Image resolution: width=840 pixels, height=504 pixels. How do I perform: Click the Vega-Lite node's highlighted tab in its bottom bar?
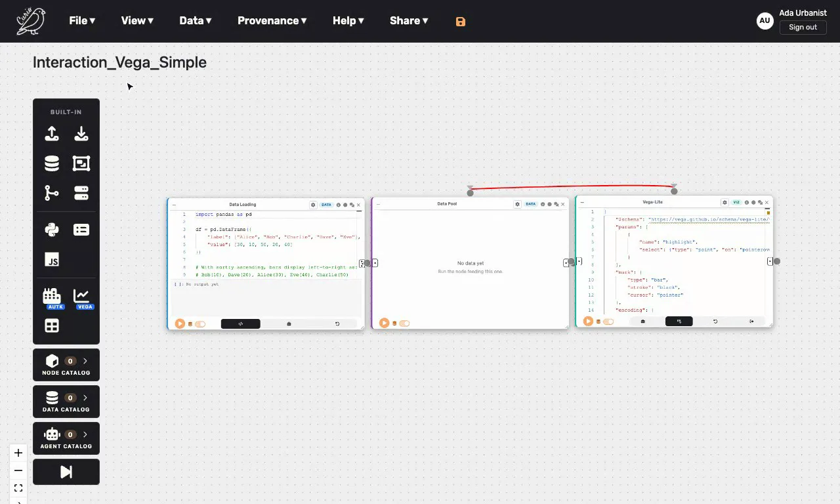pos(679,322)
